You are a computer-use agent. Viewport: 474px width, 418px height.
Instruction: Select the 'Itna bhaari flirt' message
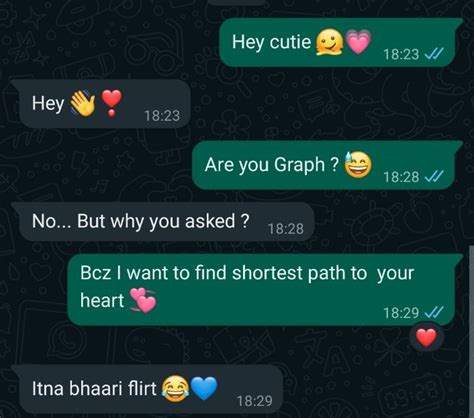coord(148,389)
